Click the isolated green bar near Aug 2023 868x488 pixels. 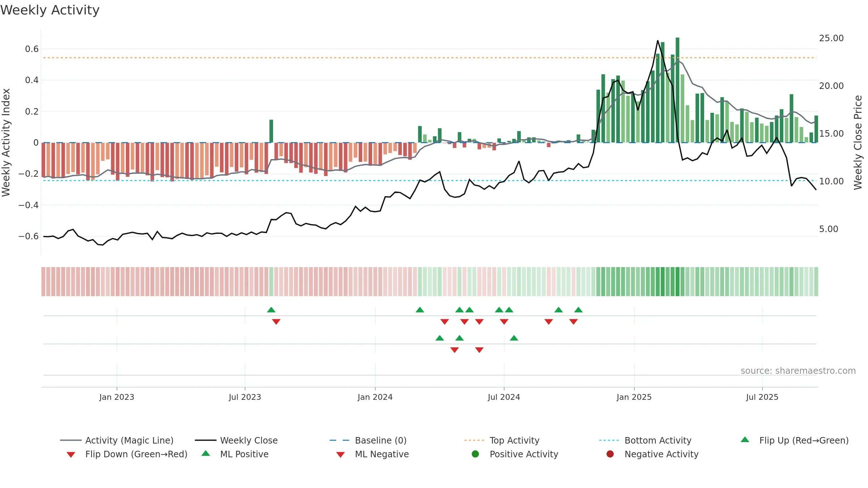pyautogui.click(x=271, y=131)
